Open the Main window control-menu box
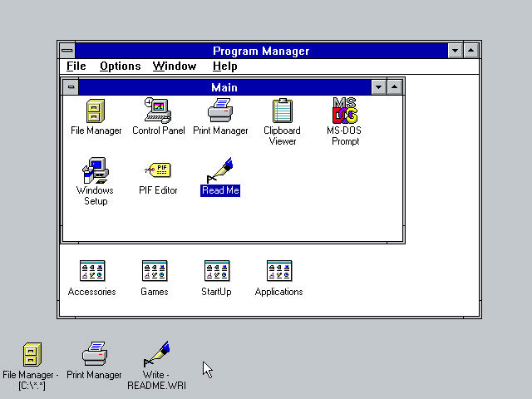 [71, 87]
